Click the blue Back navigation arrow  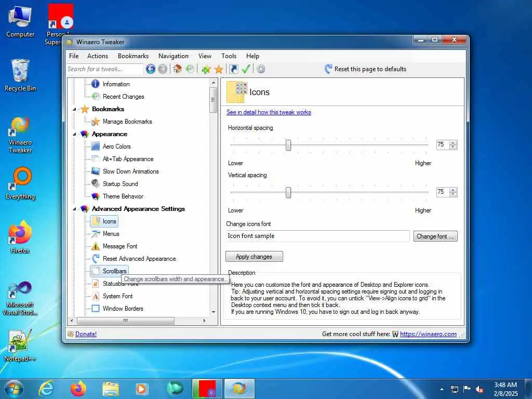(x=151, y=69)
